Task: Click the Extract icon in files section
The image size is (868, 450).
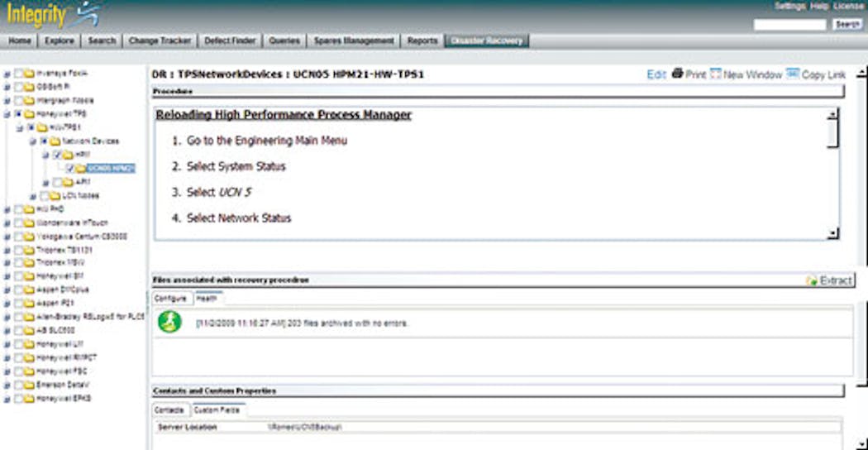Action: 812,281
